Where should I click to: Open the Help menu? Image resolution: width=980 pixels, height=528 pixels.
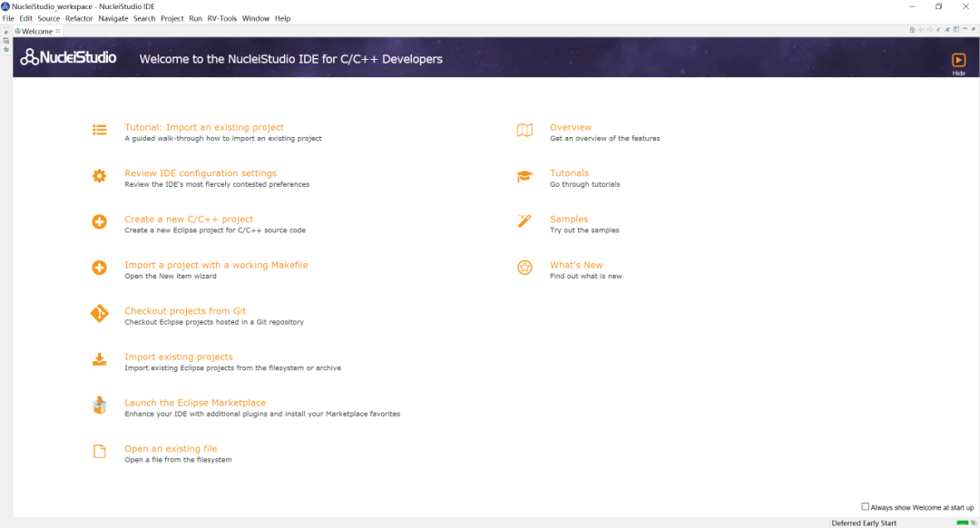tap(282, 19)
